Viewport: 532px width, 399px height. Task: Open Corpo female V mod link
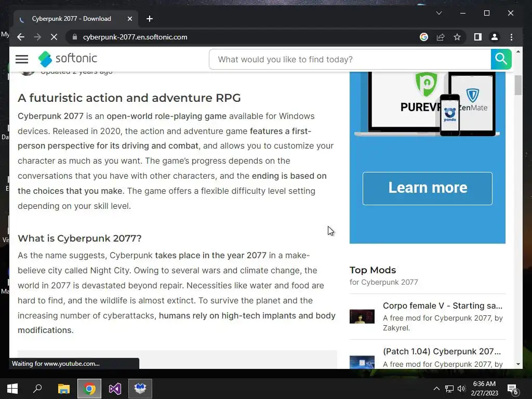tap(443, 305)
